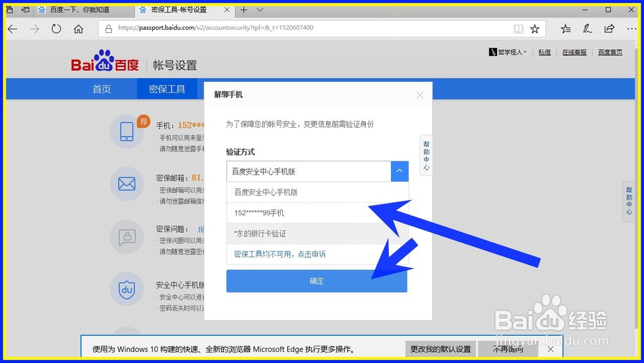This screenshot has height=363, width=644.
Task: Click the 密保问题： label
Action: coord(172,229)
